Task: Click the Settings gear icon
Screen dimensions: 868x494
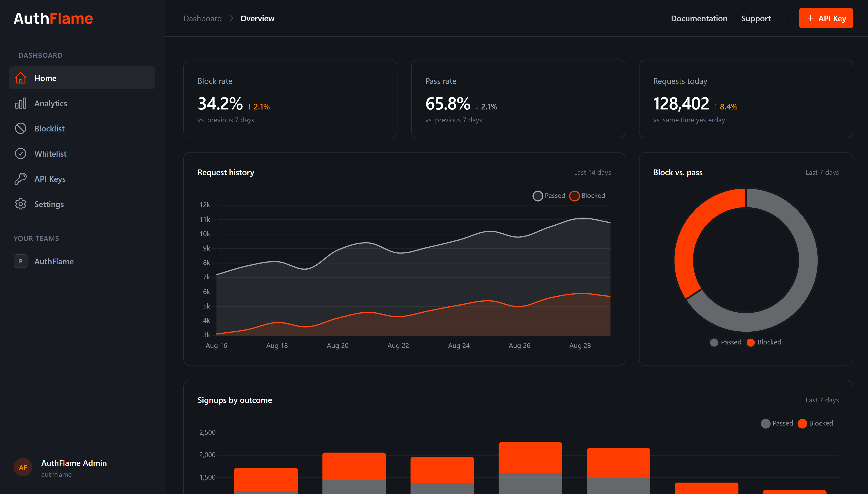Action: [21, 204]
